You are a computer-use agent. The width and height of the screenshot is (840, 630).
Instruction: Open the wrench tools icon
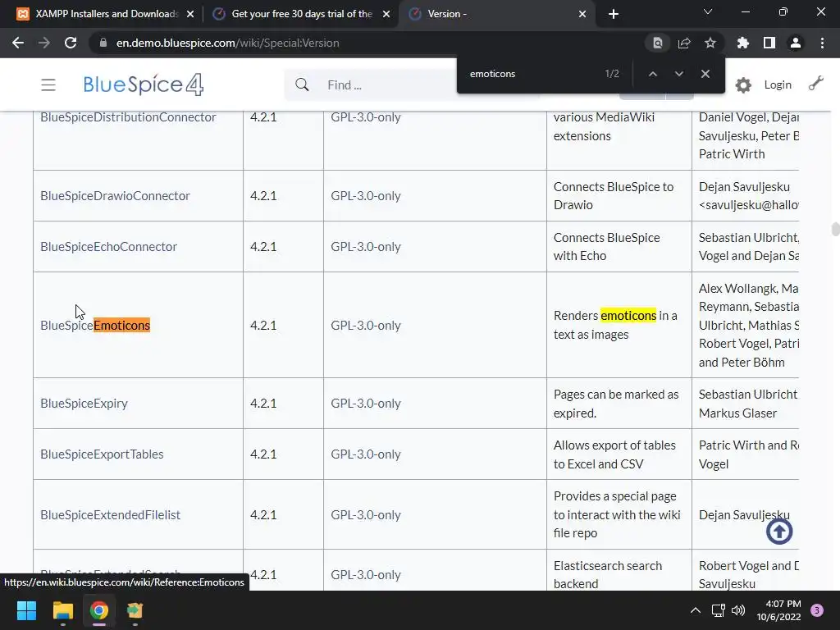point(816,83)
